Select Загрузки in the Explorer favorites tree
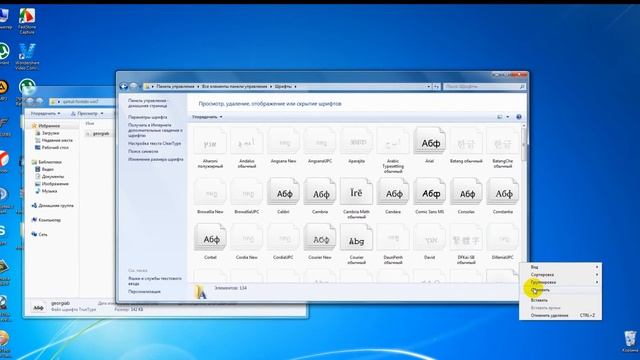The width and height of the screenshot is (640, 360). (50, 133)
